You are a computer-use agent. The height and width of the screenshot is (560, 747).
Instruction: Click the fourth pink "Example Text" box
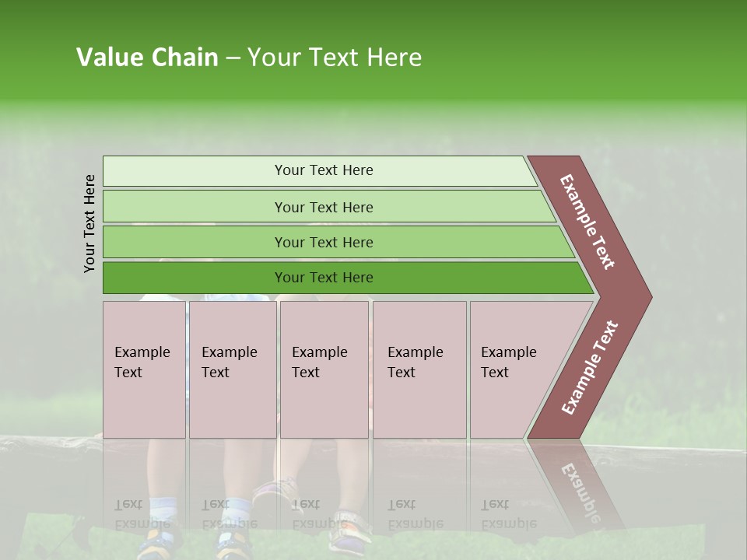(419, 369)
